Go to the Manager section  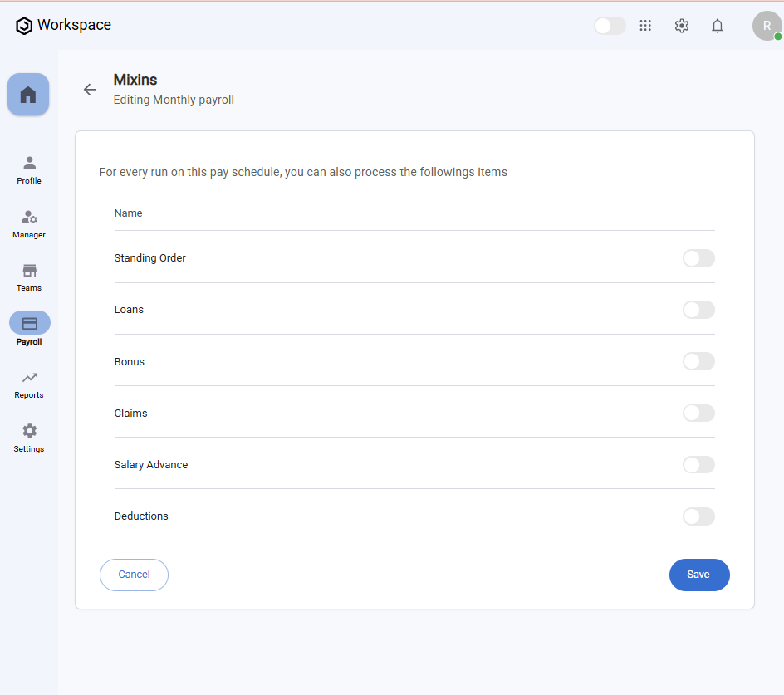click(x=29, y=223)
